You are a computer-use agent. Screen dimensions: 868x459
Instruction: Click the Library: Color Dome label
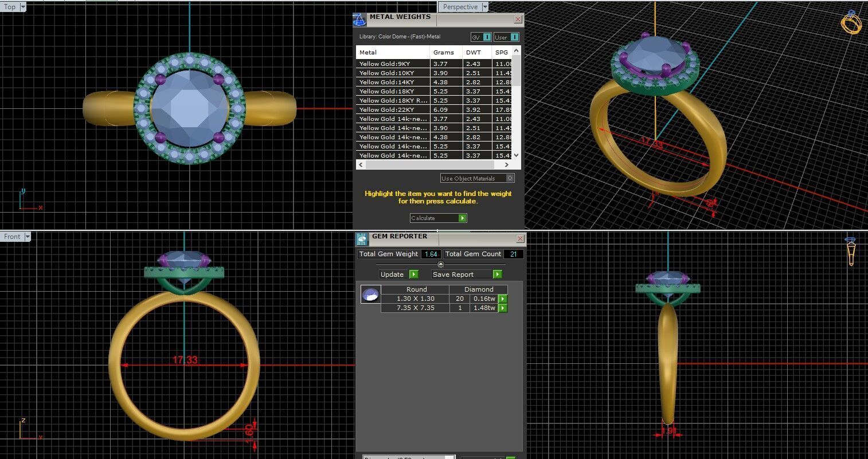click(x=400, y=37)
